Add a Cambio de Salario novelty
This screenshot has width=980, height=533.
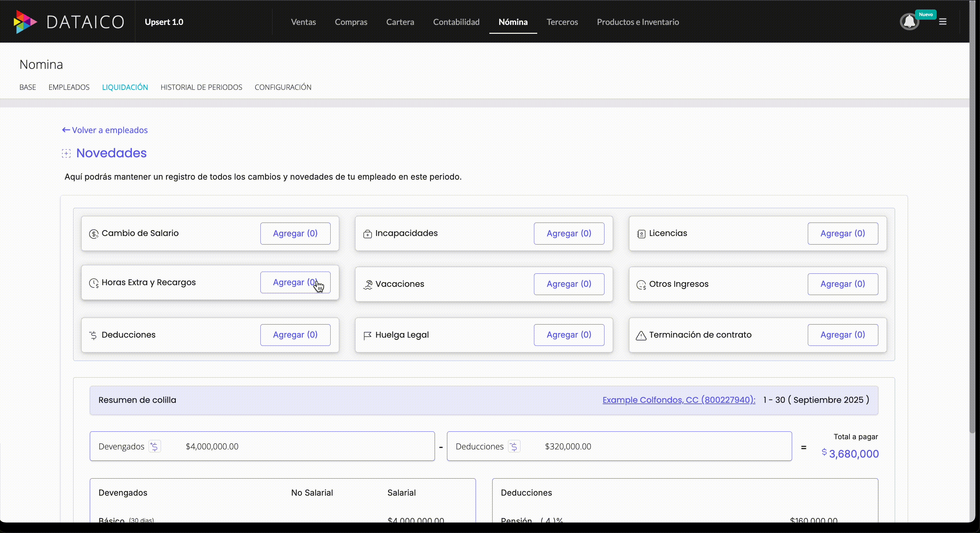click(x=295, y=233)
